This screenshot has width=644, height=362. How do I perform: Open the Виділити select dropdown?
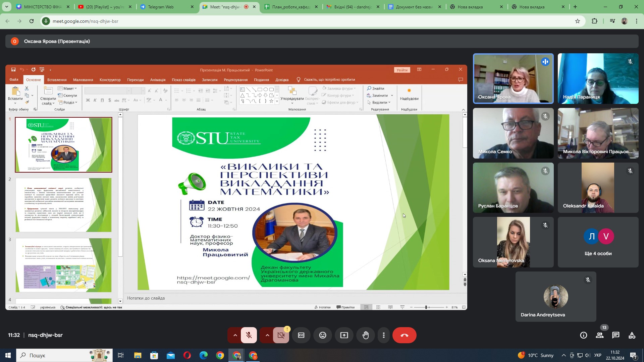[x=379, y=103]
